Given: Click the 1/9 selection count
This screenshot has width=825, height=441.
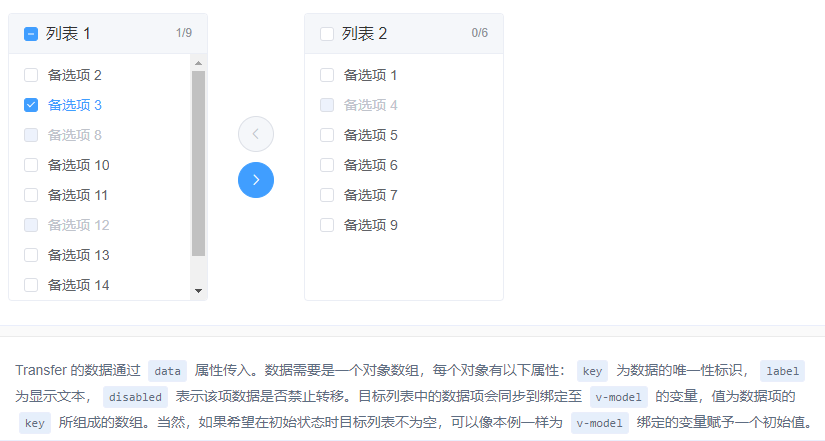Looking at the screenshot, I should pos(184,33).
